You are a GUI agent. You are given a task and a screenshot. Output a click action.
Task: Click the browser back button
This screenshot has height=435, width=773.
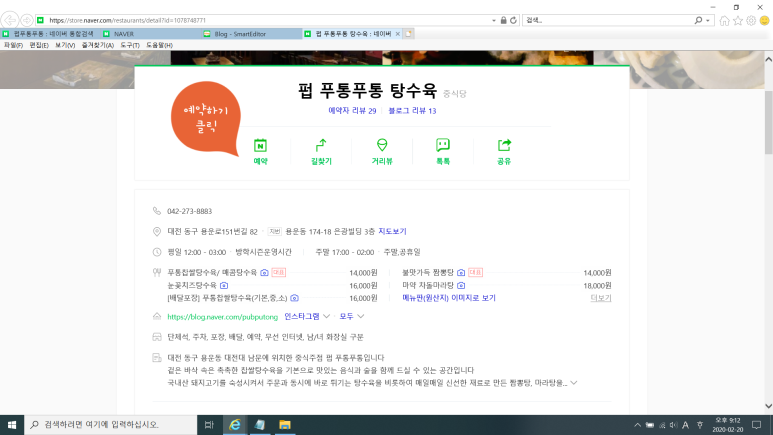pyautogui.click(x=10, y=20)
